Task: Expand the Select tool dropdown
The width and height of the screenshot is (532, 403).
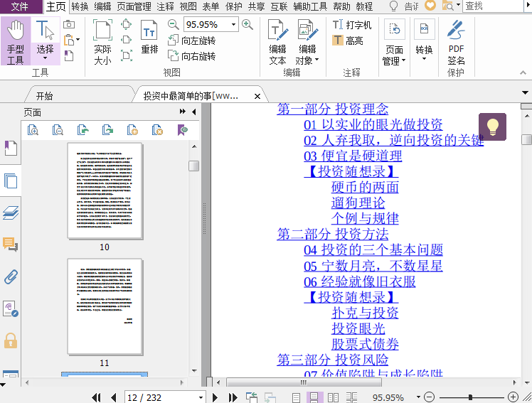Action: (x=45, y=58)
